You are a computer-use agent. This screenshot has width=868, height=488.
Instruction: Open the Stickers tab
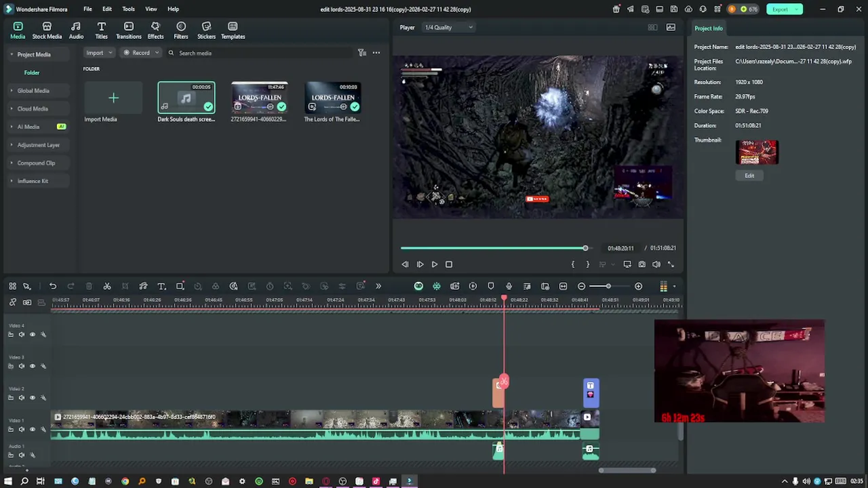point(206,30)
